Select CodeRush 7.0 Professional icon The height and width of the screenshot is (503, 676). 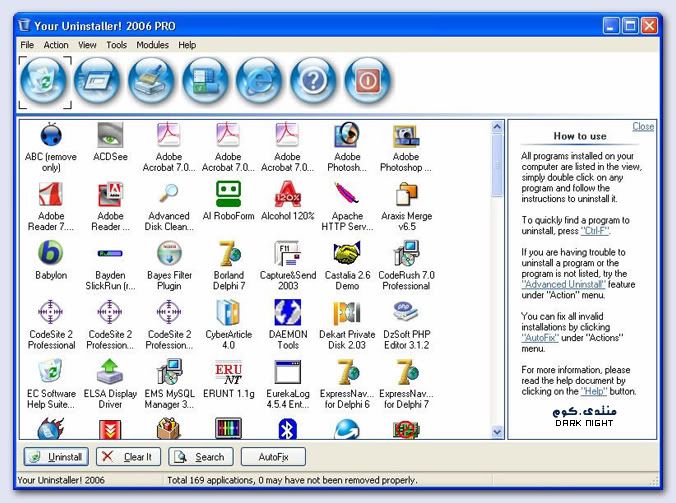[406, 253]
